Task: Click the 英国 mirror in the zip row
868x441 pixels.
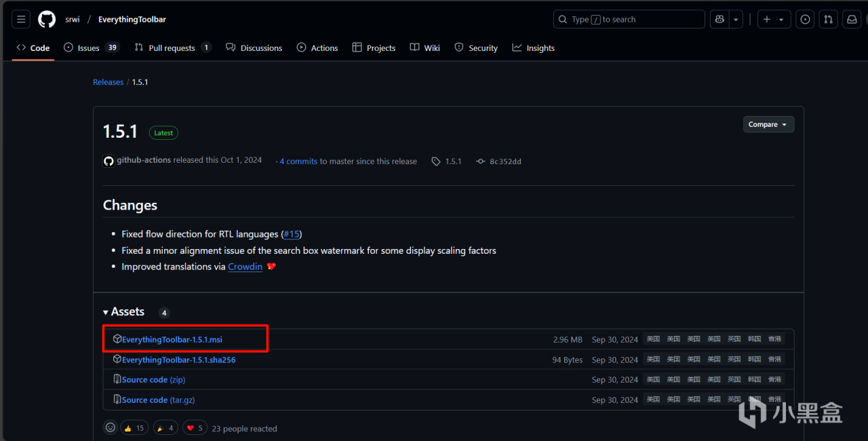Action: point(734,380)
